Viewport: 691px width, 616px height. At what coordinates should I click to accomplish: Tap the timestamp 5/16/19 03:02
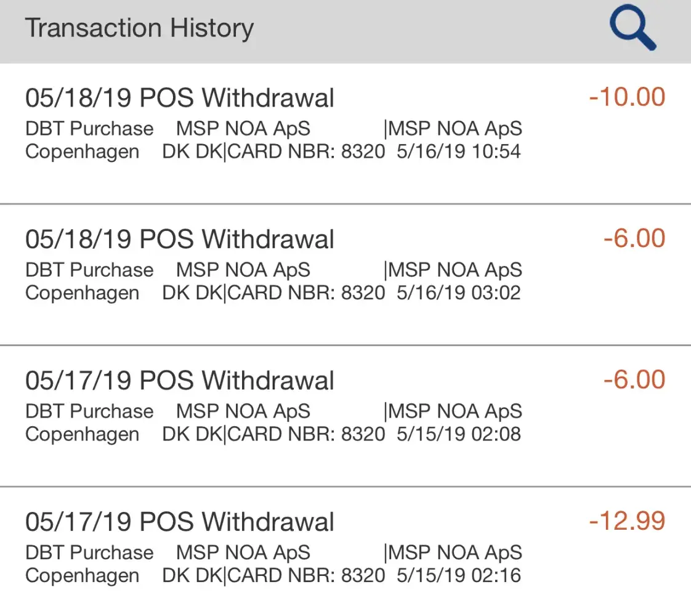(x=459, y=293)
